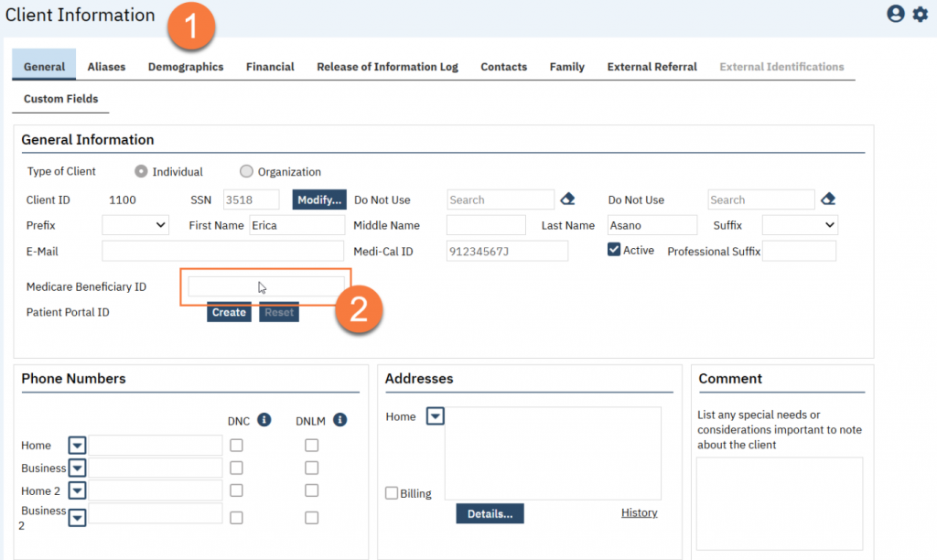Open the user profile icon

(896, 14)
